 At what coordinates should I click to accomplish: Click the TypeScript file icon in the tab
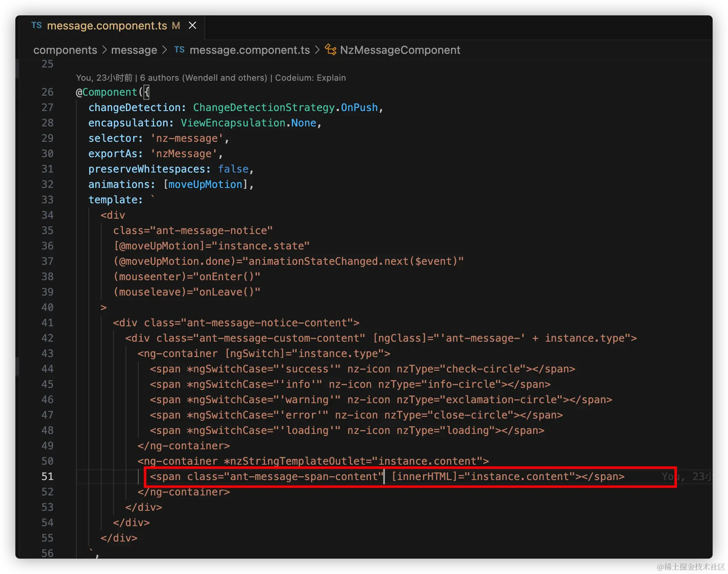[37, 25]
